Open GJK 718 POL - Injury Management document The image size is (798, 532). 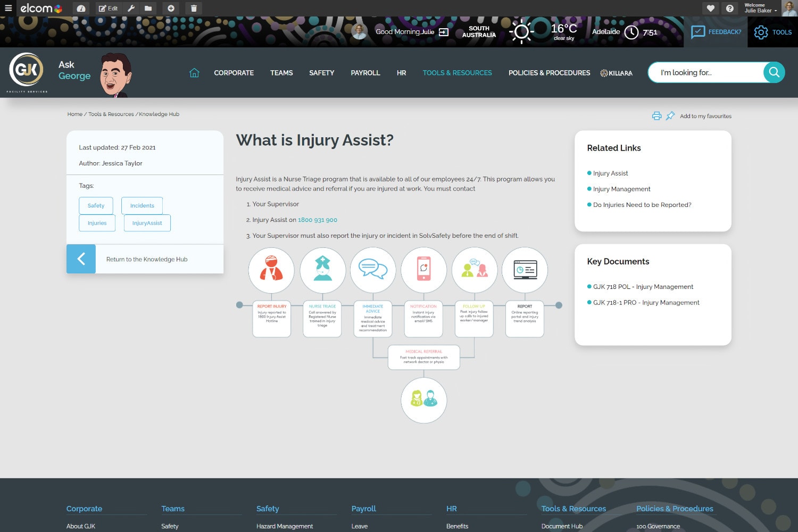[x=643, y=287]
